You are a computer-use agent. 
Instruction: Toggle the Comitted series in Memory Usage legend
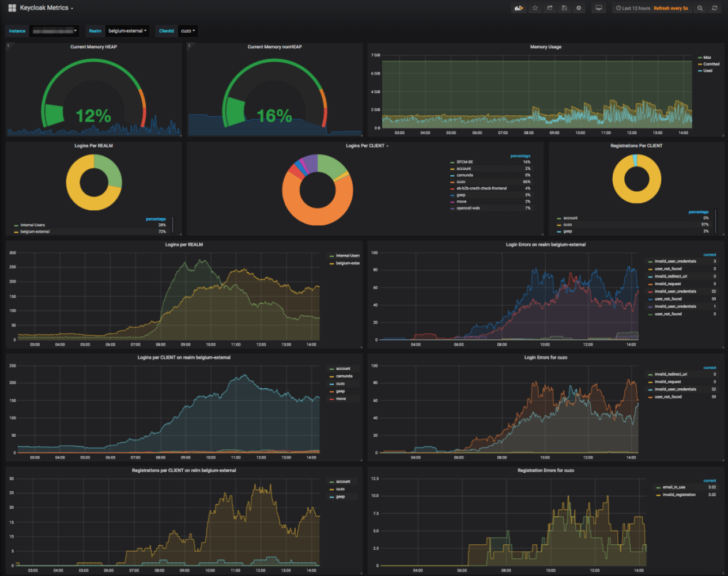(711, 65)
